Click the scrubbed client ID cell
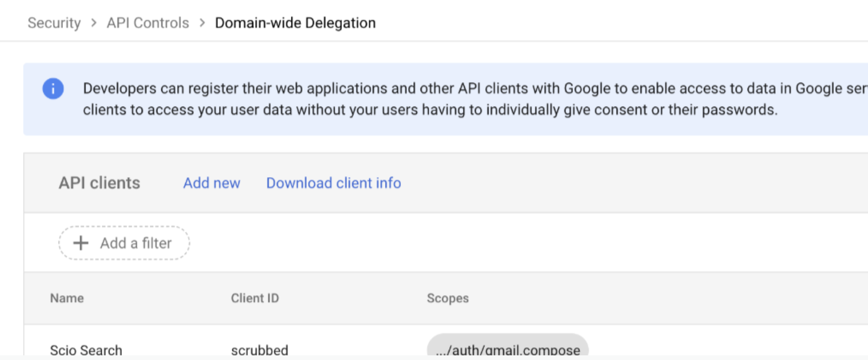The width and height of the screenshot is (868, 360). [260, 349]
